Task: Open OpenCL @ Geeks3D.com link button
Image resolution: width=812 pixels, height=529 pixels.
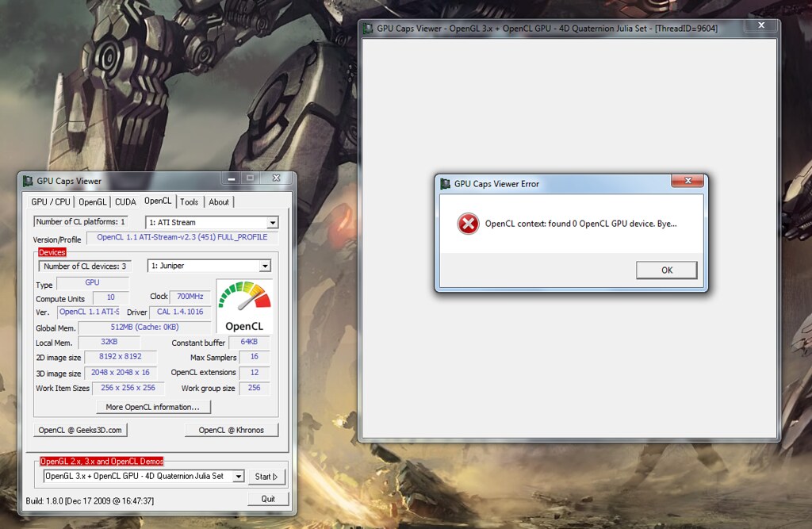Action: [80, 430]
